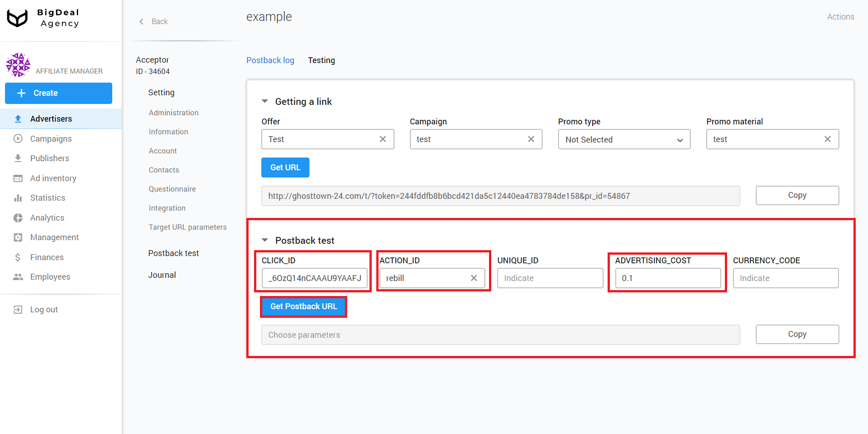868x434 pixels.
Task: Open the Affiliate Manager profile avatar
Action: tap(18, 64)
